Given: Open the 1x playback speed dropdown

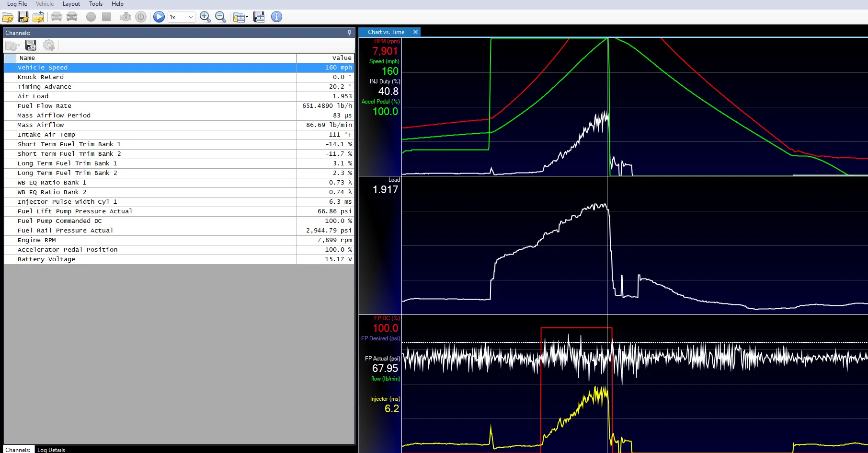Looking at the screenshot, I should pyautogui.click(x=181, y=17).
